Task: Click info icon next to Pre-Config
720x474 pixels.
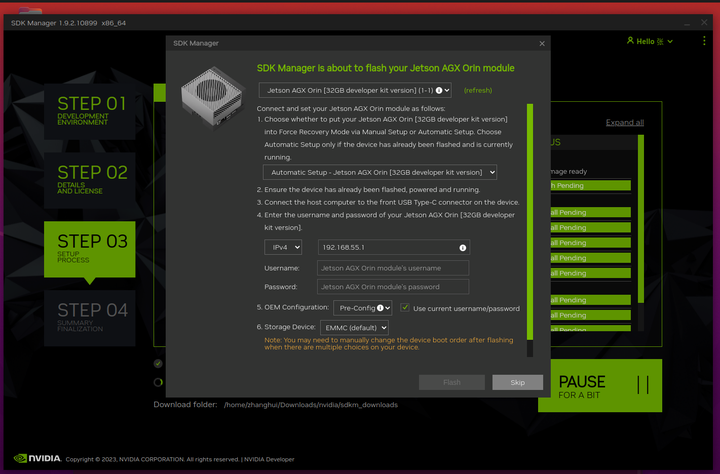Action: click(380, 308)
